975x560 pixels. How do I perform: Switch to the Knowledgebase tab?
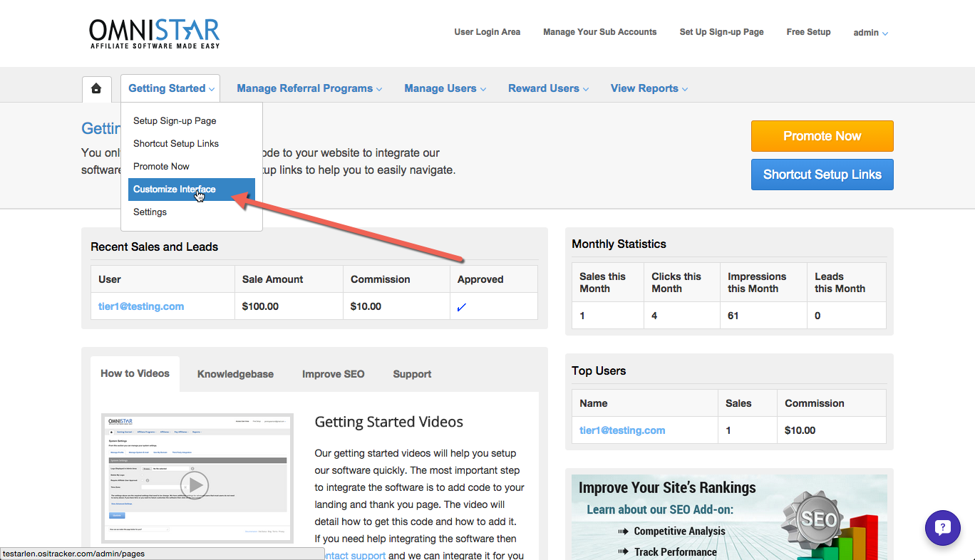(235, 374)
